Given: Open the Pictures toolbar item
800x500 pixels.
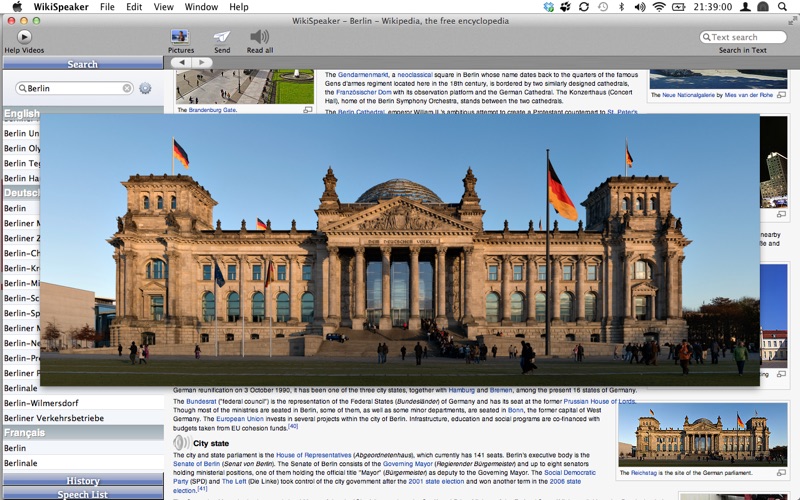Looking at the screenshot, I should pyautogui.click(x=180, y=37).
